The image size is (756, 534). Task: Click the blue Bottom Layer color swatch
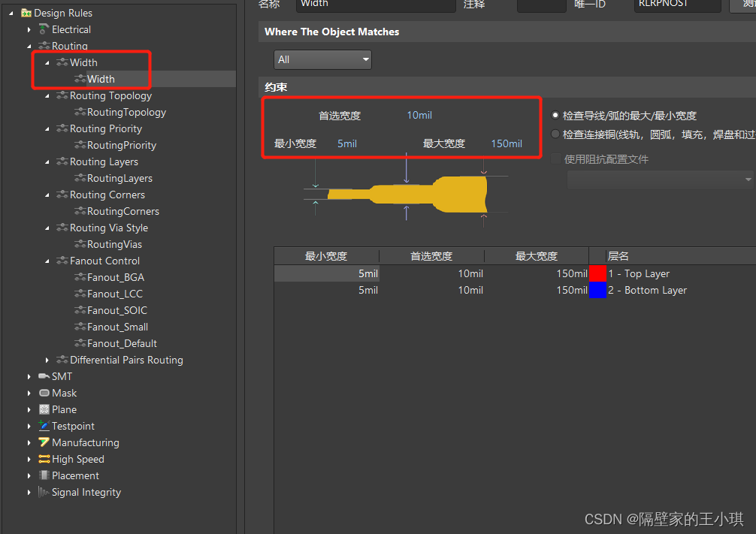597,290
